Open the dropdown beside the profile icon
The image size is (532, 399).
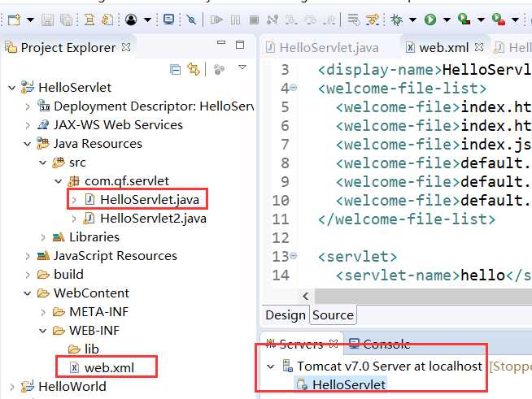(147, 20)
